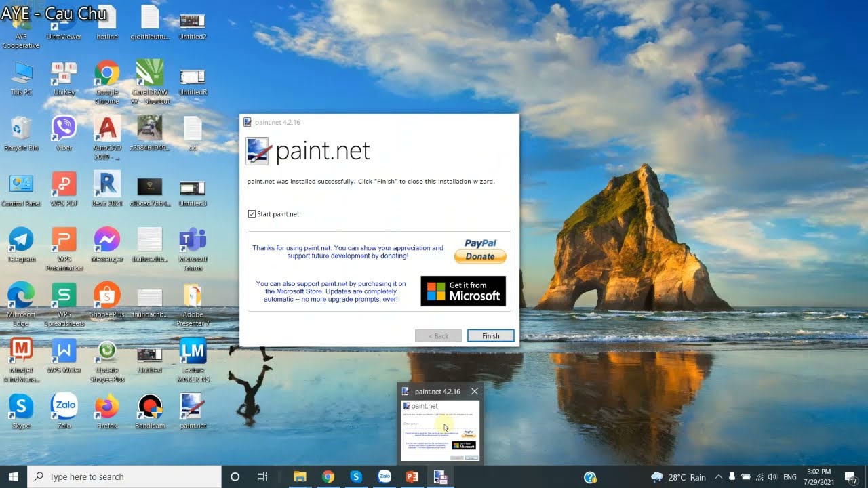Image resolution: width=868 pixels, height=488 pixels.
Task: Click the Get it from Microsoft badge
Action: point(463,291)
